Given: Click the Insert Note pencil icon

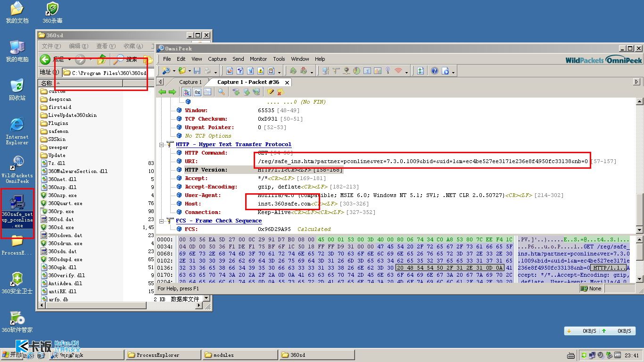Looking at the screenshot, I should (x=271, y=92).
